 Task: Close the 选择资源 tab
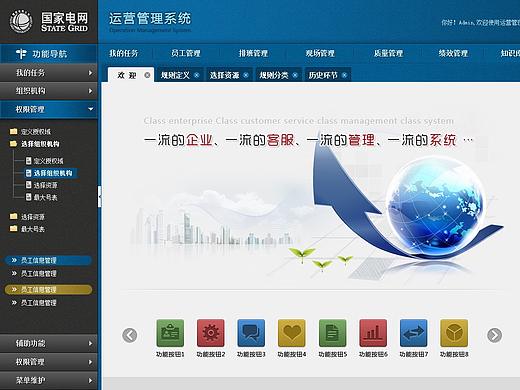246,75
